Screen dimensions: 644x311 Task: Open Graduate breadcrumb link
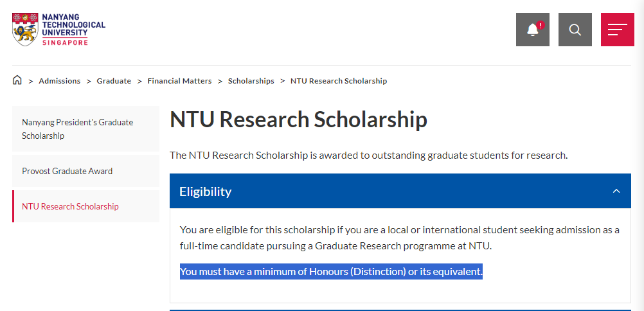(114, 81)
